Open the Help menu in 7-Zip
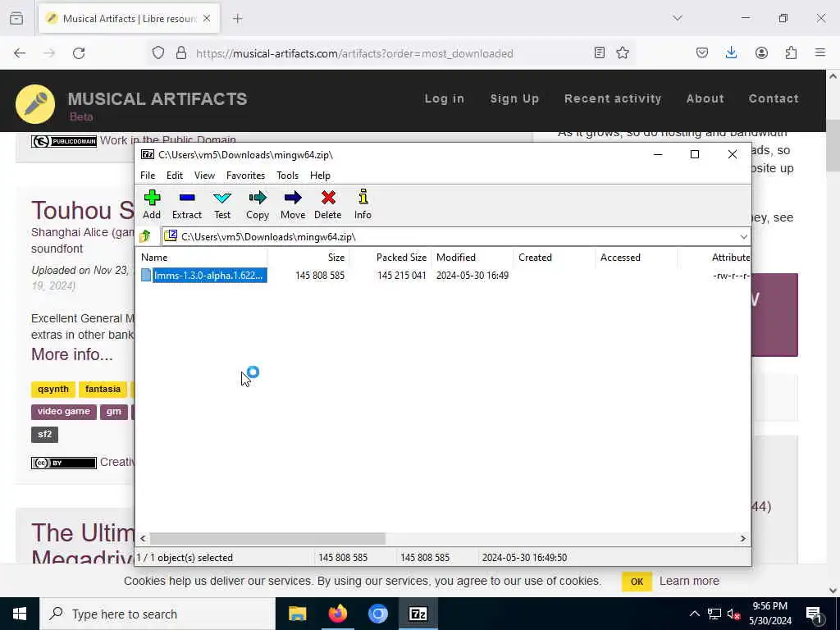Image resolution: width=840 pixels, height=630 pixels. pos(320,176)
